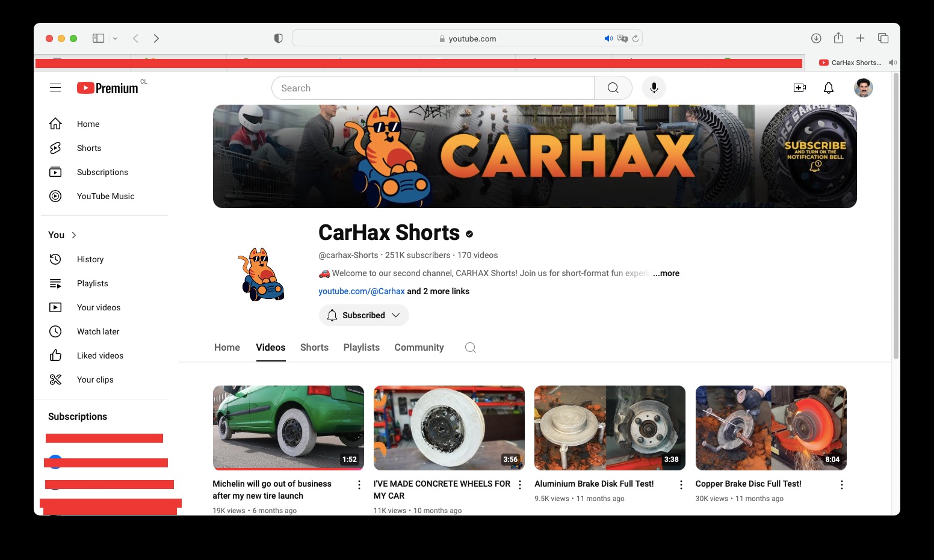Screen dimensions: 934x560
Task: Open Your videos in sidebar
Action: tap(105, 307)
